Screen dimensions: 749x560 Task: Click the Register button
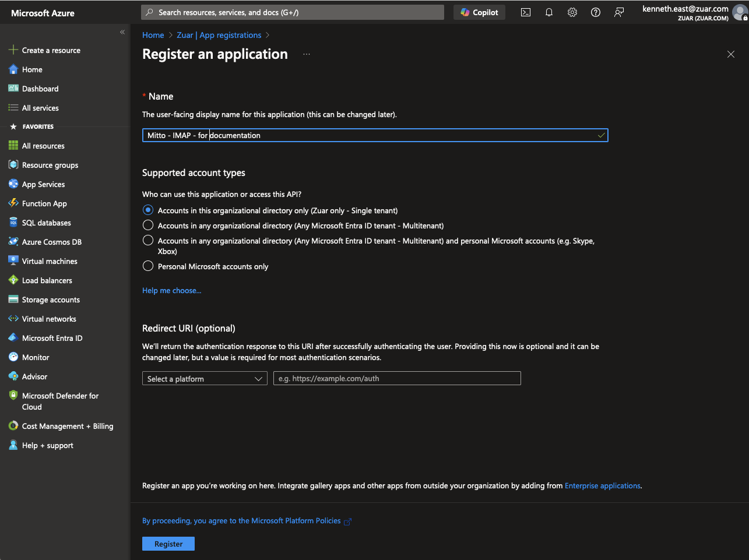tap(168, 544)
